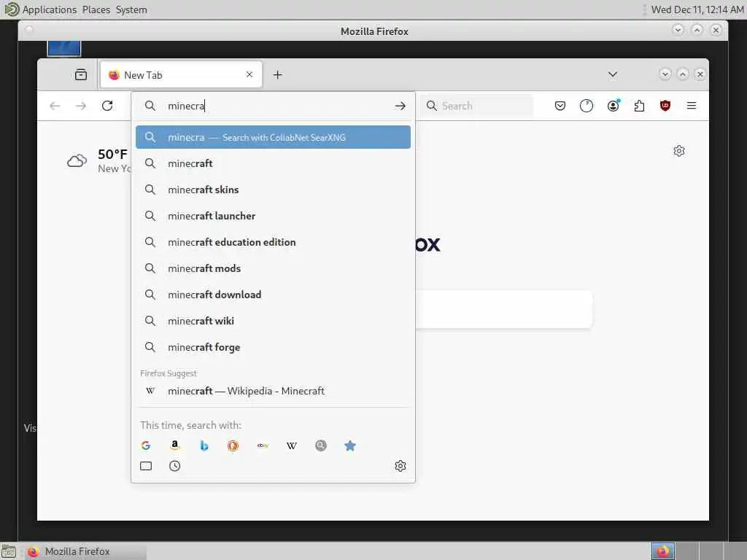Open the Wikipedia - Minecraft suggestion
Viewport: 747px width, 560px height.
point(273,391)
